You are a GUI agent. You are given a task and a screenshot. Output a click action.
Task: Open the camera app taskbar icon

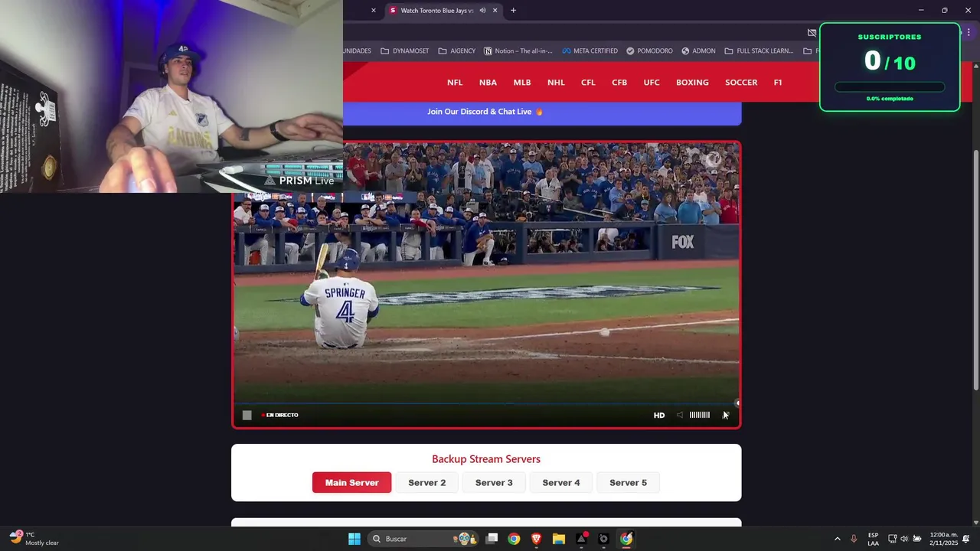[603, 539]
